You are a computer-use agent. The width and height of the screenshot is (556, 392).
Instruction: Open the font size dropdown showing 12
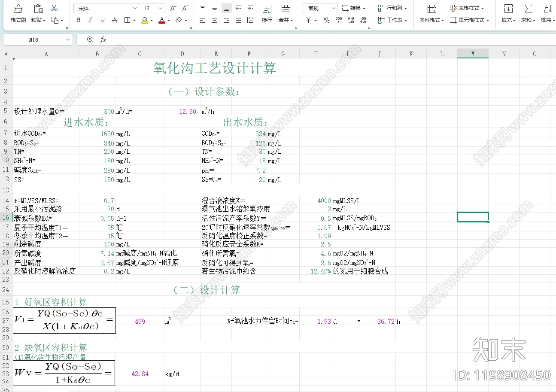[x=153, y=8]
